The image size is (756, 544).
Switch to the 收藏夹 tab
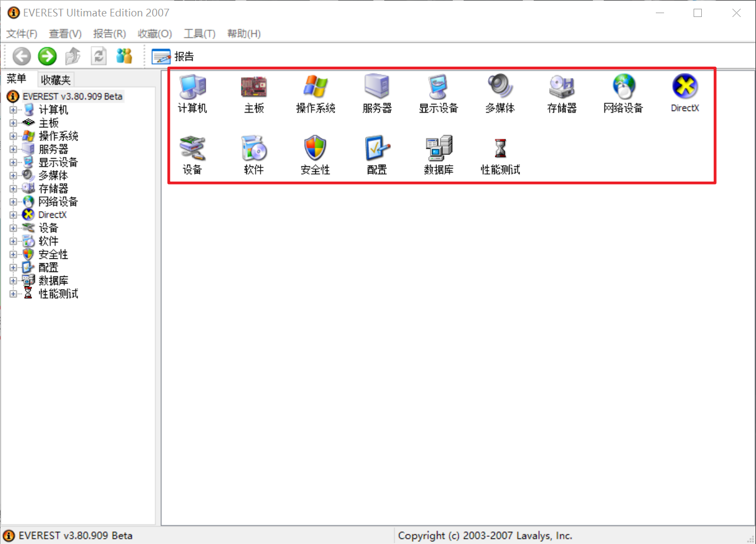point(56,80)
